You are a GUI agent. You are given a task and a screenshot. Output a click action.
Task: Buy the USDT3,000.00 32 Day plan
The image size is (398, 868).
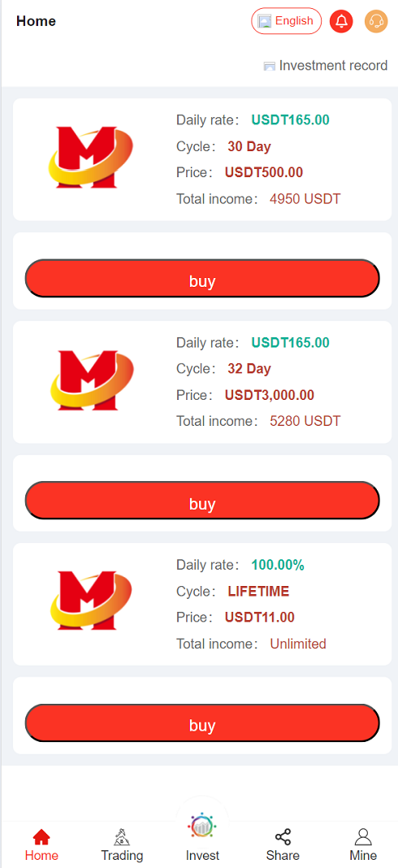(202, 501)
